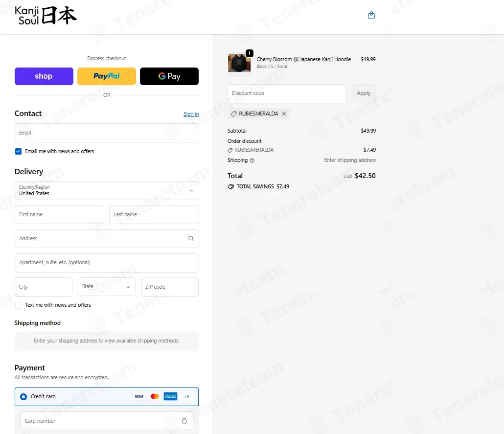Select the Credit card radio button
The image size is (504, 434).
pos(23,397)
